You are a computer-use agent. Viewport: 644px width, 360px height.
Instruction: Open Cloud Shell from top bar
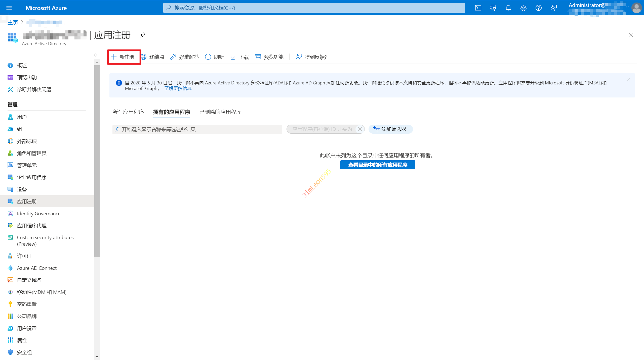478,8
